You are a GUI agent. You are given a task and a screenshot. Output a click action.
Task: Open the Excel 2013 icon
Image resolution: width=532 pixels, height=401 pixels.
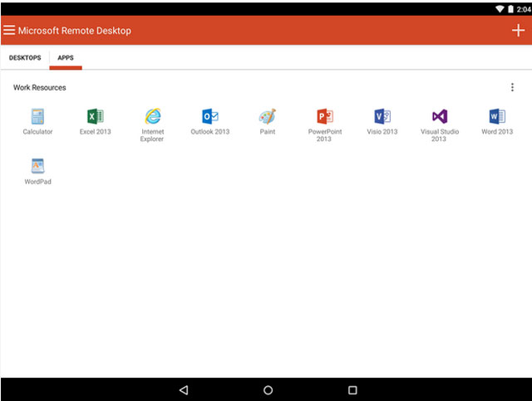[x=95, y=117]
